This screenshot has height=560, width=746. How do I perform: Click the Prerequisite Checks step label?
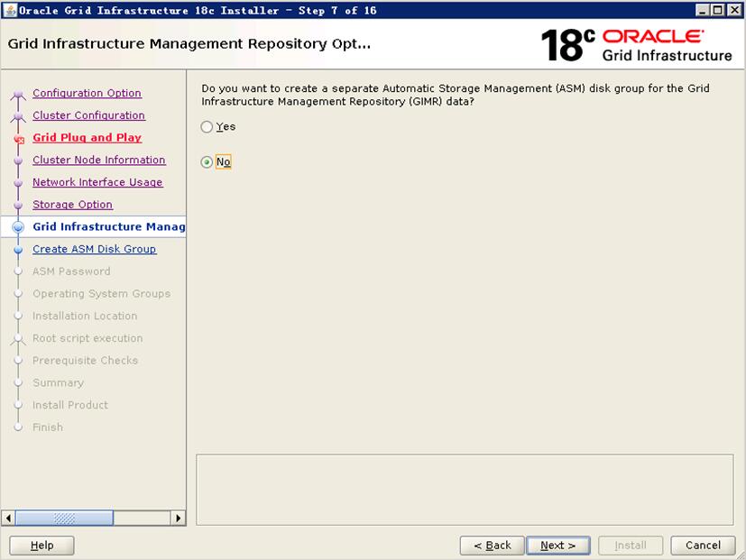click(85, 361)
